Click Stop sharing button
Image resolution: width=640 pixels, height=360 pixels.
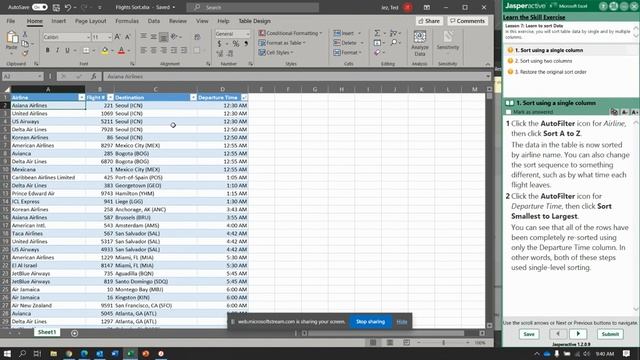coord(370,322)
